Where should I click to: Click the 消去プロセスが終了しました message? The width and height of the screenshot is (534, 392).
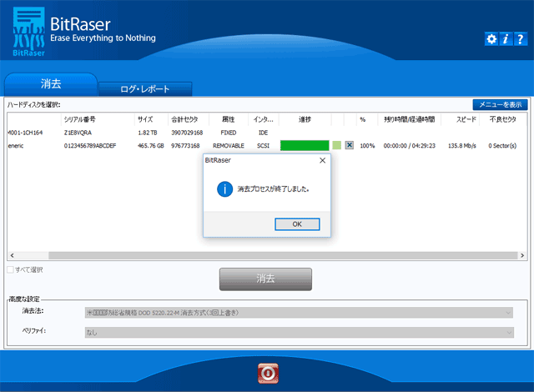point(273,188)
